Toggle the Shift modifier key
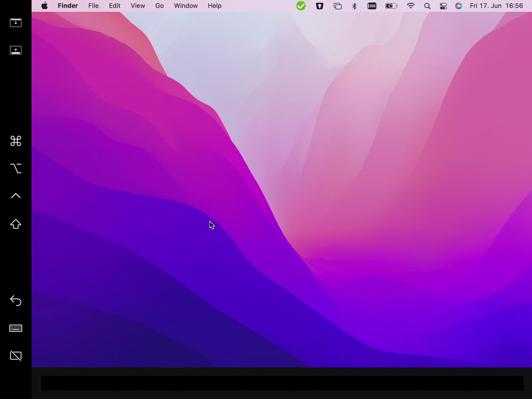The width and height of the screenshot is (532, 399). 16,224
